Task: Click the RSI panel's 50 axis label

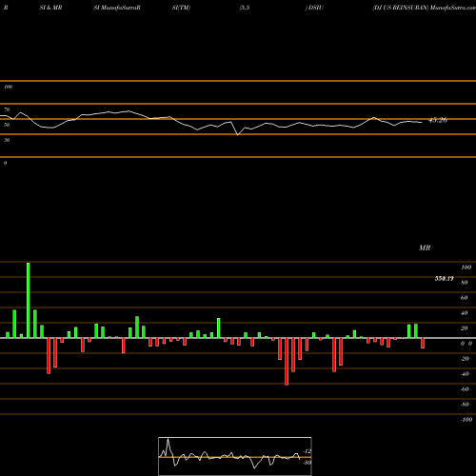Action: click(7, 125)
